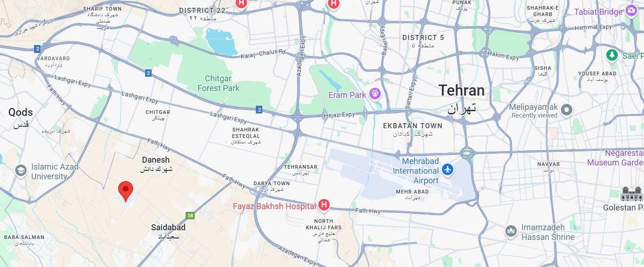Image resolution: width=644 pixels, height=267 pixels.
Task: Select the route 2 shield on Hejazi Expy
Action: (x=260, y=109)
